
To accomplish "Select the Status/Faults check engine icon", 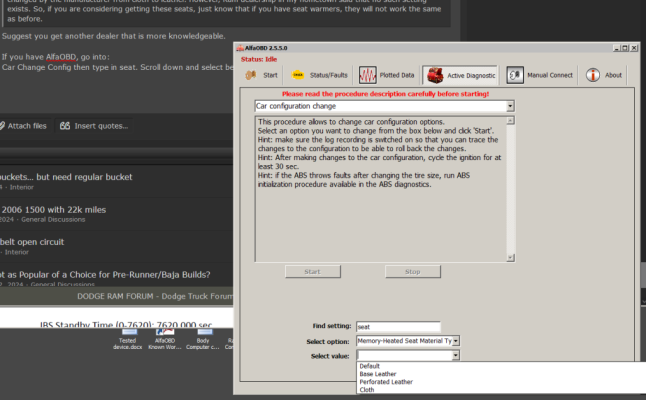I will click(297, 75).
